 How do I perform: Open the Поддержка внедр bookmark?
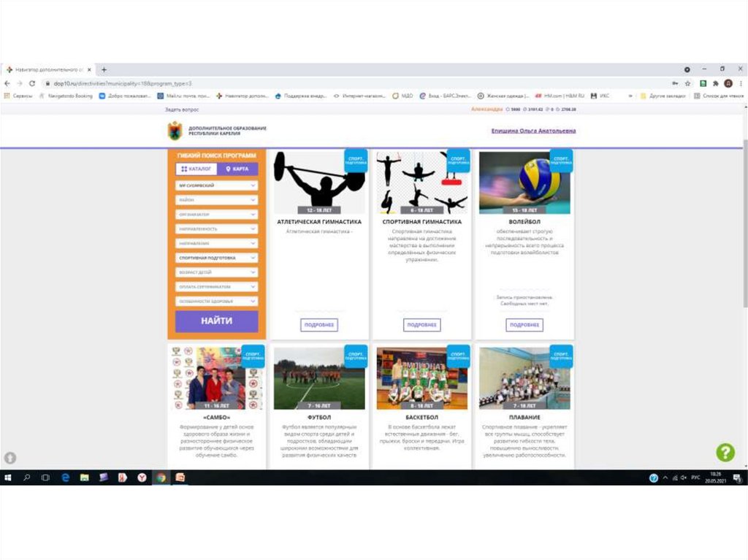301,96
